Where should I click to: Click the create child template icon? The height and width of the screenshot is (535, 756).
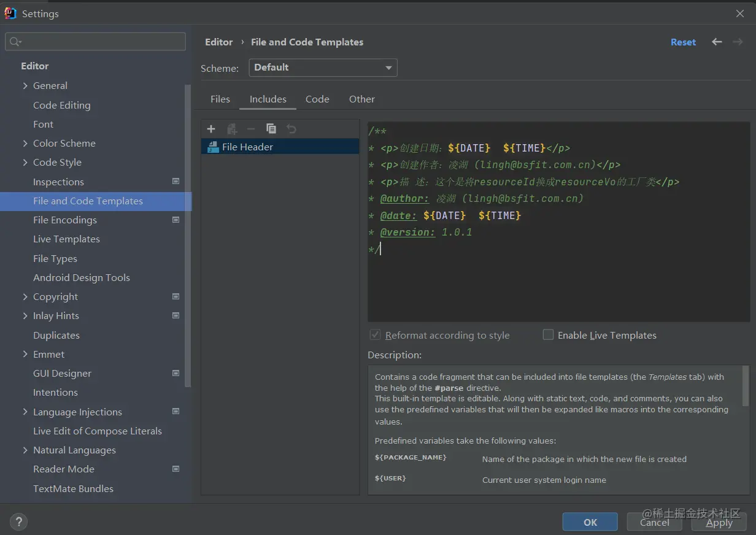click(232, 129)
